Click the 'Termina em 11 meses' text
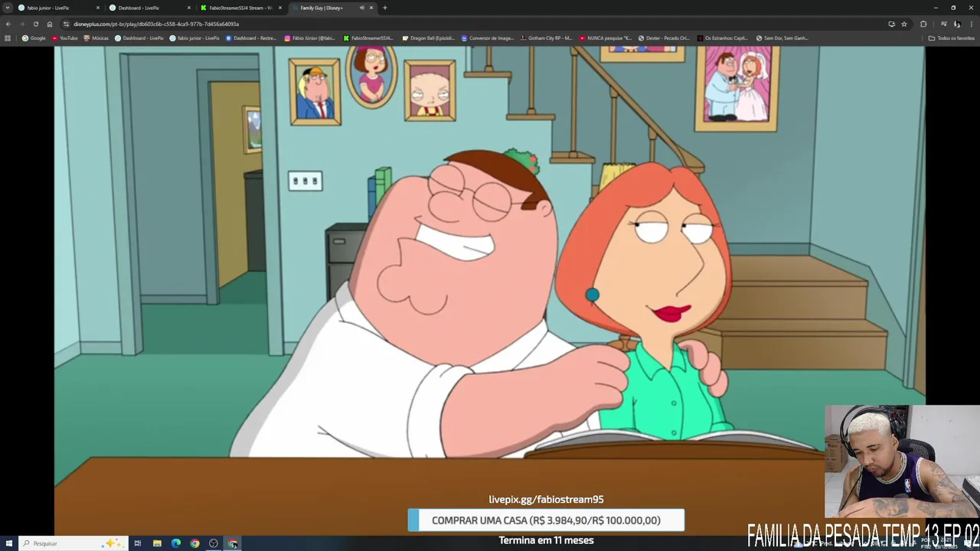 [x=546, y=540]
